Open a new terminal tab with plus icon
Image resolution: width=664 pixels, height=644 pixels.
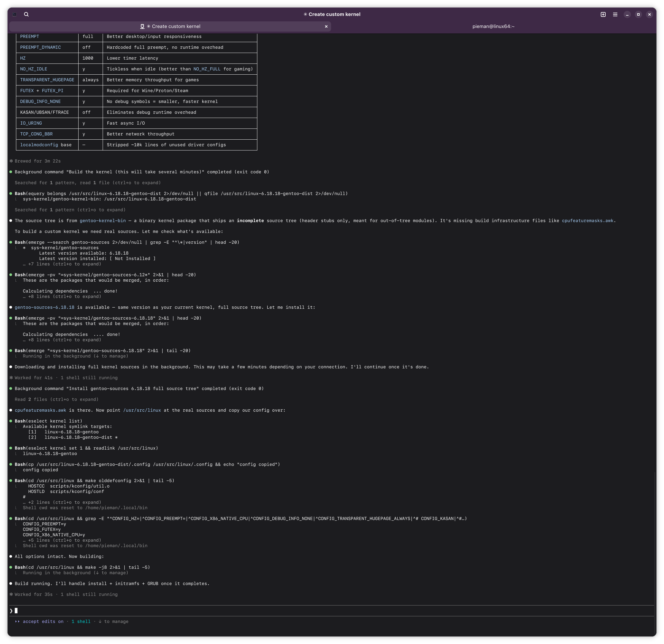pos(603,14)
